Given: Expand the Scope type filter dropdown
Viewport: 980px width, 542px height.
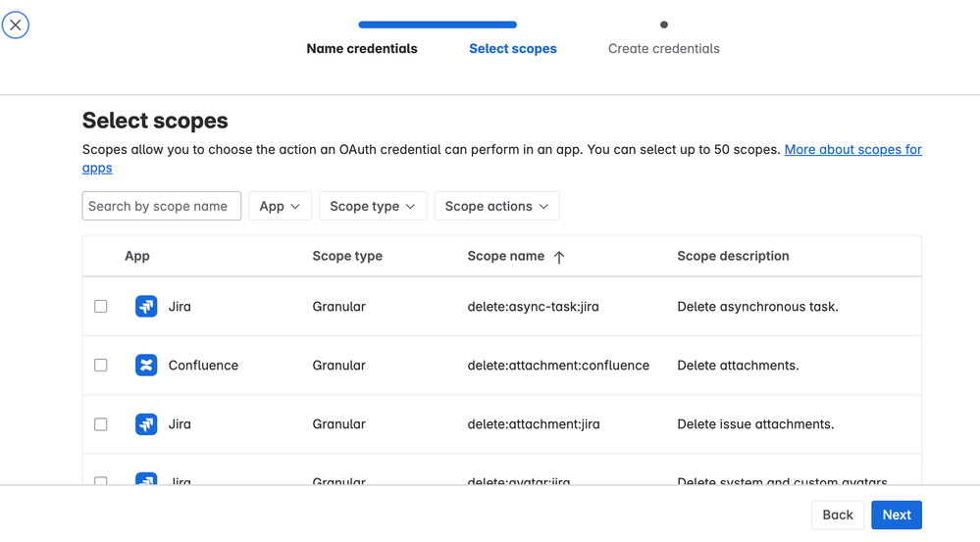Looking at the screenshot, I should tap(373, 206).
